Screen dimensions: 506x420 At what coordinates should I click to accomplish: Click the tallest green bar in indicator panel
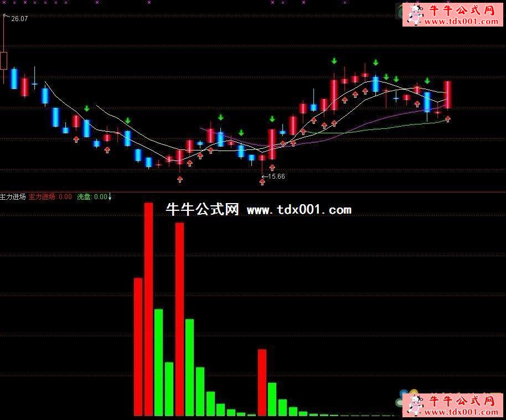click(x=158, y=362)
